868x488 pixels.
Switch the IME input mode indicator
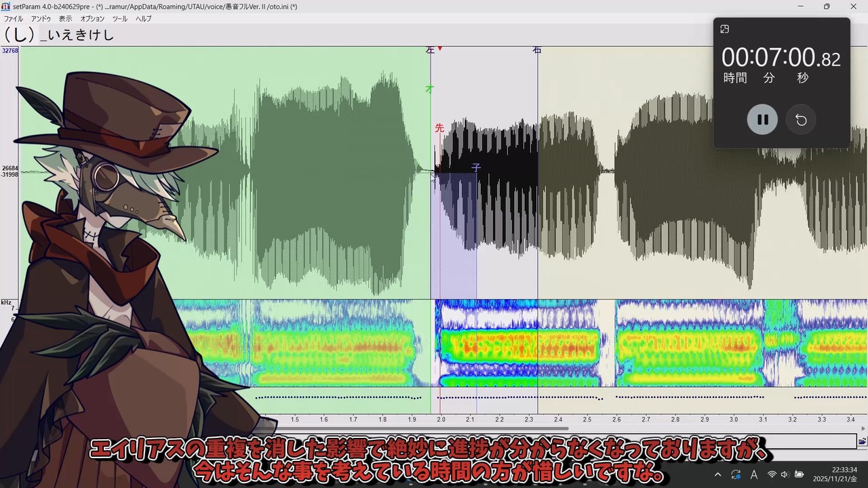[753, 474]
